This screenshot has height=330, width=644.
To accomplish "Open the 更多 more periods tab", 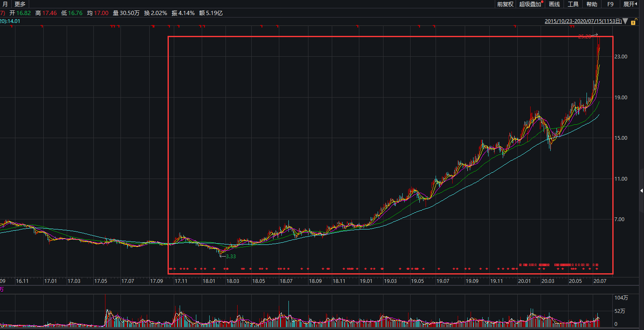I will click(20, 4).
